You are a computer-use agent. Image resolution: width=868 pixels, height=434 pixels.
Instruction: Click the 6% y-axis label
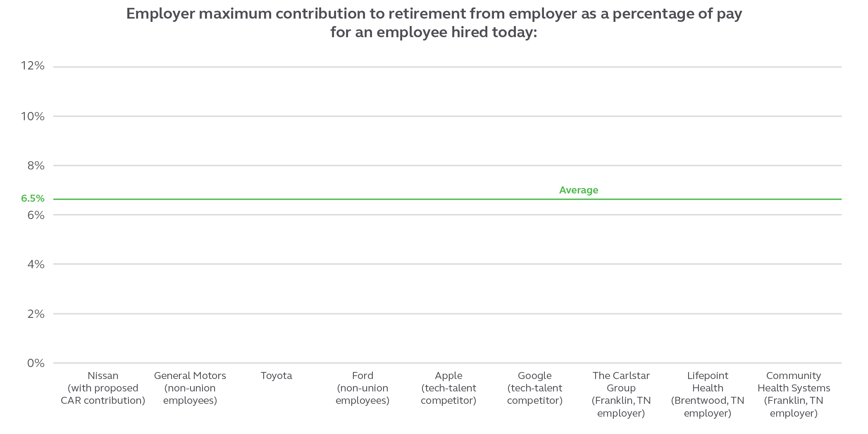(36, 215)
